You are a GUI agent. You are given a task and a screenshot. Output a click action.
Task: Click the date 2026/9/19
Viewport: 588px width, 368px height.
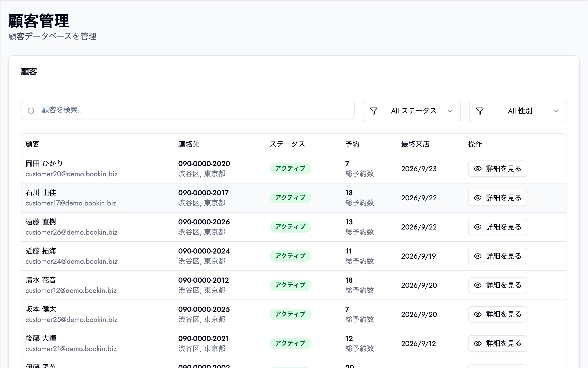click(419, 256)
